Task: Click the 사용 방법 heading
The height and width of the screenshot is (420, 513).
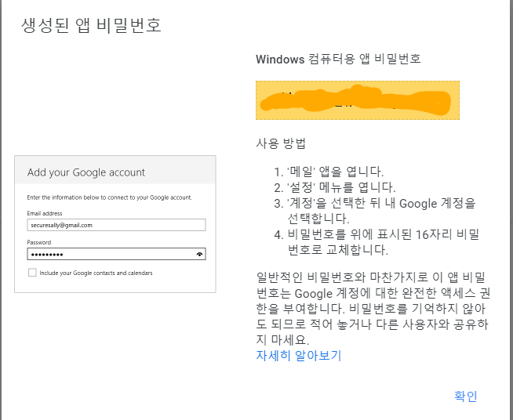Action: pos(281,143)
